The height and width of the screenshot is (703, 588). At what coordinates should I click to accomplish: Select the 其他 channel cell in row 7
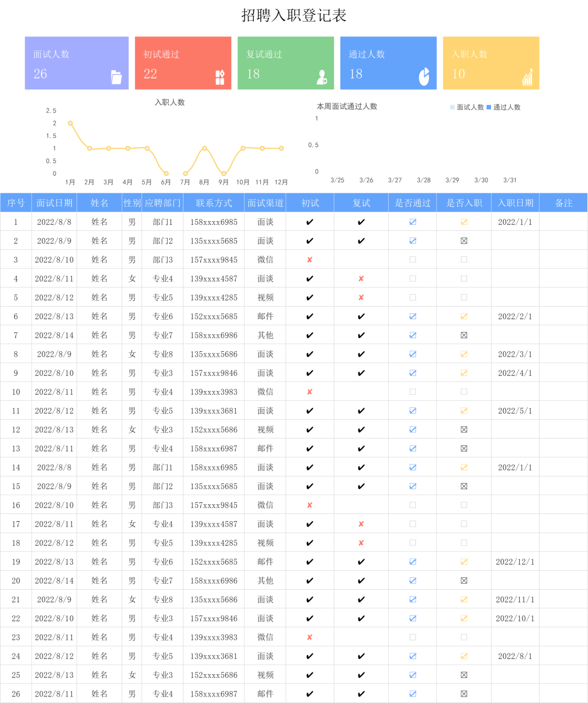(x=266, y=335)
